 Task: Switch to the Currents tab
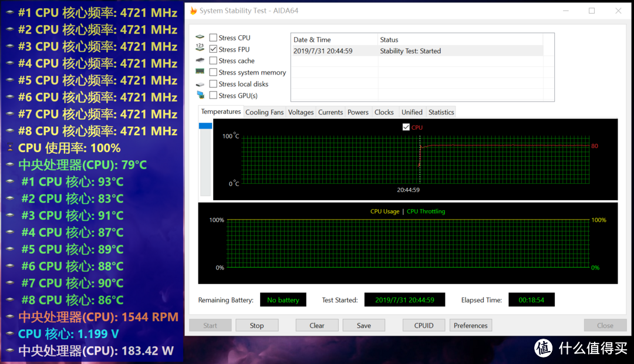pos(331,113)
